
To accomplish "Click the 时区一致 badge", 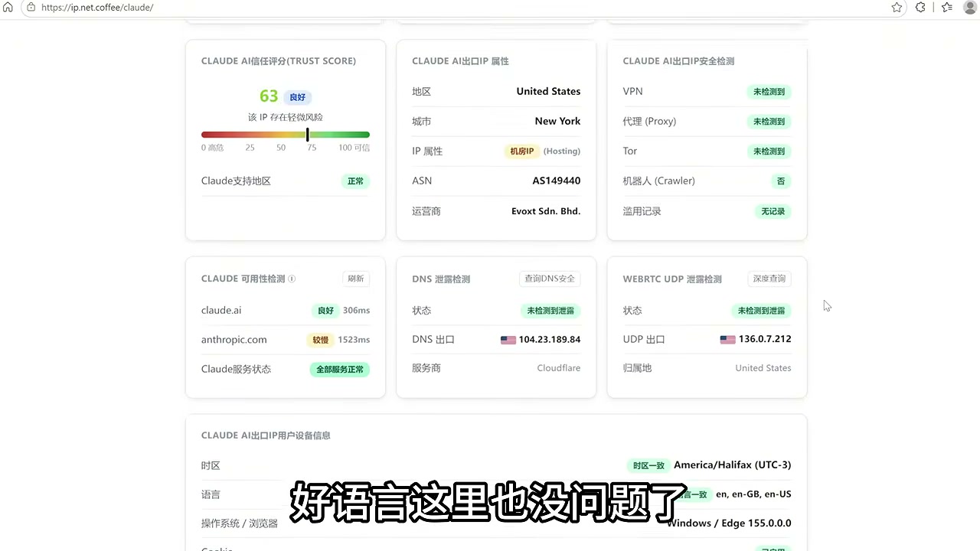I will (648, 465).
